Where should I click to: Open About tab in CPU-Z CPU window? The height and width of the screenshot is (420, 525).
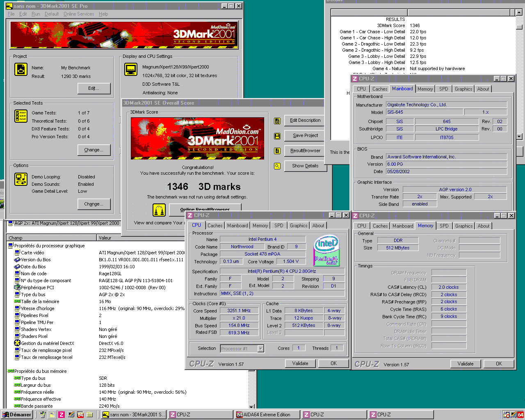[318, 226]
